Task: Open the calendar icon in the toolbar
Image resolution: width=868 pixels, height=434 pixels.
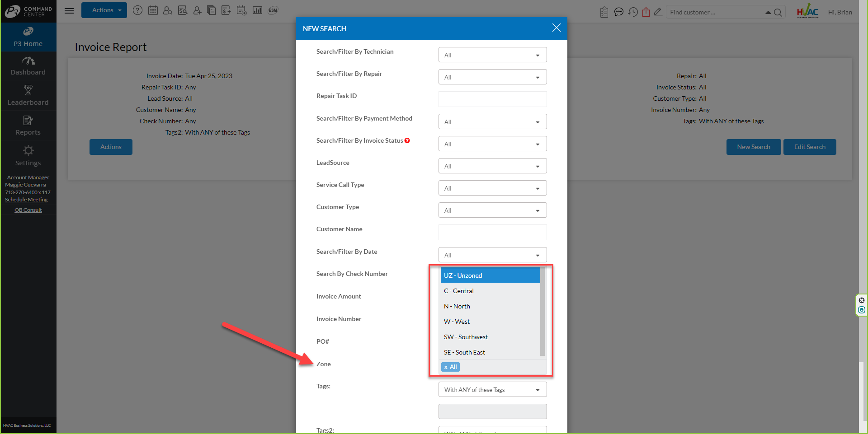Action: (153, 10)
